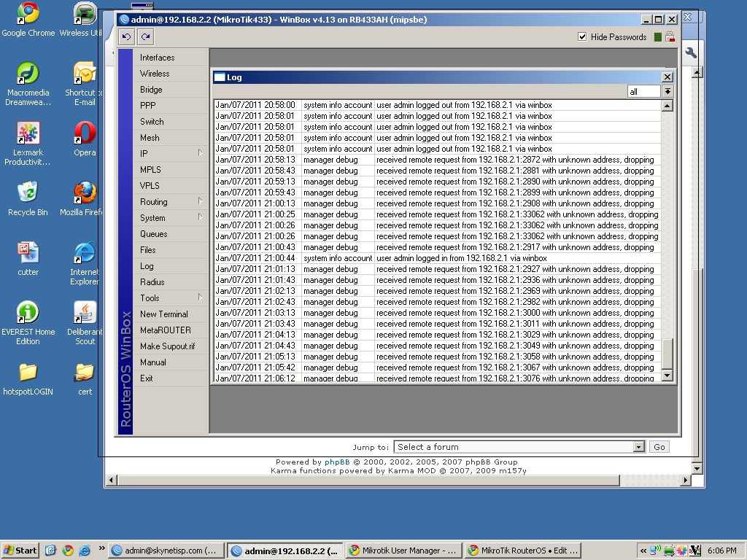Open the Select a forum dropdown

point(519,447)
